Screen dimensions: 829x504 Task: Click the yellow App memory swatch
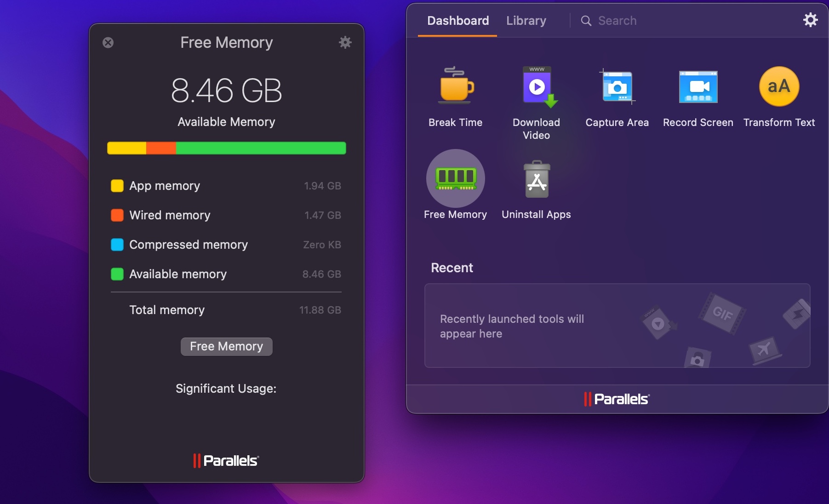tap(117, 186)
